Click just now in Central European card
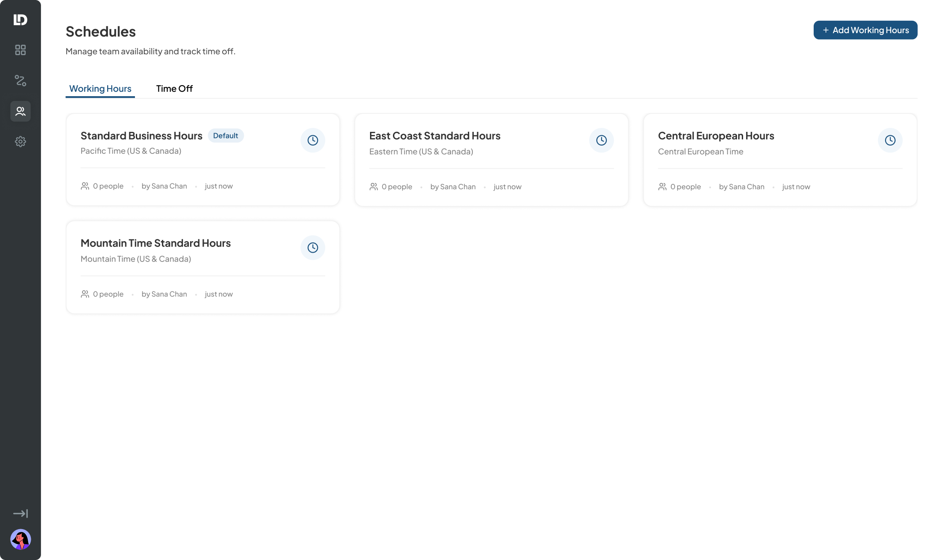This screenshot has width=942, height=560. point(796,187)
